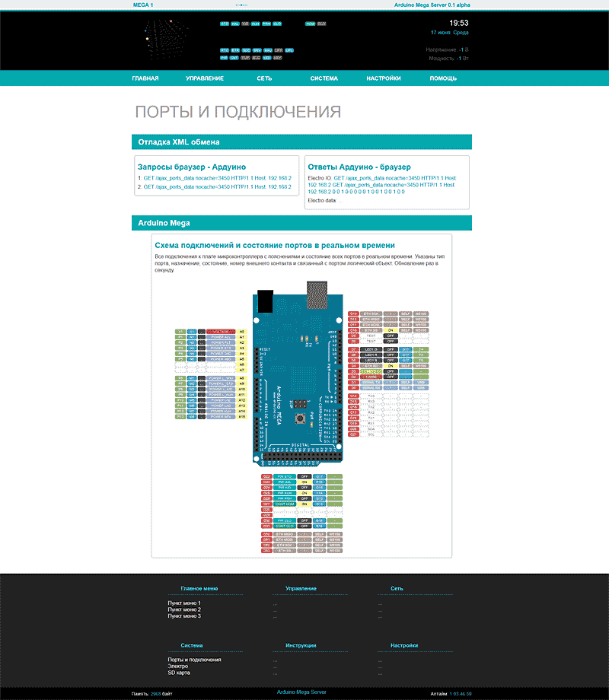Open the УПРАВЛЕНИЕ menu item
609x700 pixels.
tap(205, 78)
